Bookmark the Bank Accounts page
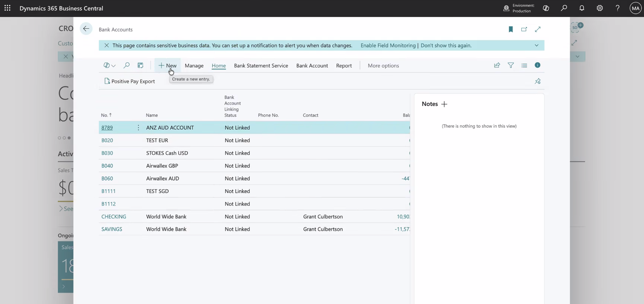 [511, 29]
